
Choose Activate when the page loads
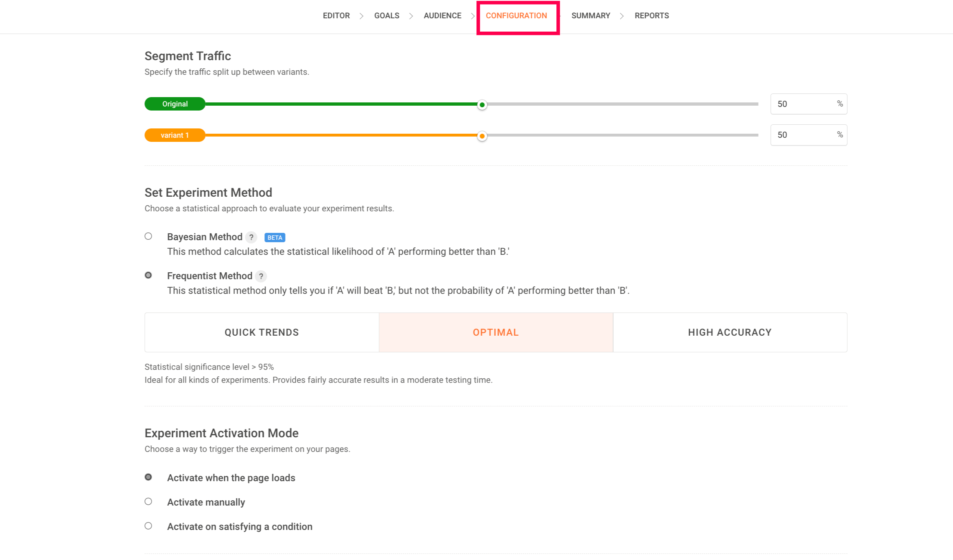pos(148,477)
